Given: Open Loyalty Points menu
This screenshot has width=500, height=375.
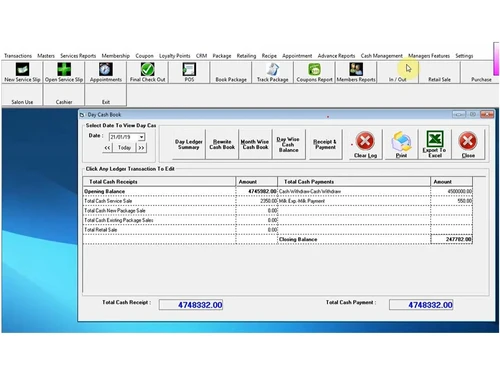Looking at the screenshot, I should [175, 56].
